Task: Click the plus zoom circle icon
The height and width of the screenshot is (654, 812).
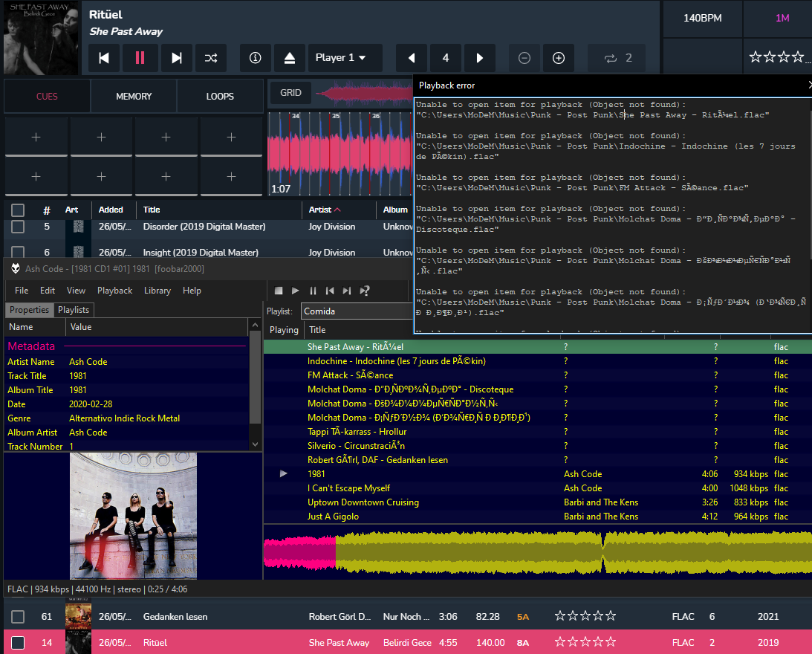Action: [x=558, y=58]
